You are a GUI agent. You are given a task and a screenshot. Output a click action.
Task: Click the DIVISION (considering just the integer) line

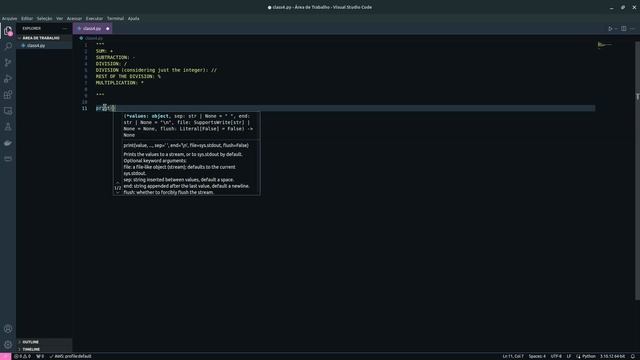[156, 70]
